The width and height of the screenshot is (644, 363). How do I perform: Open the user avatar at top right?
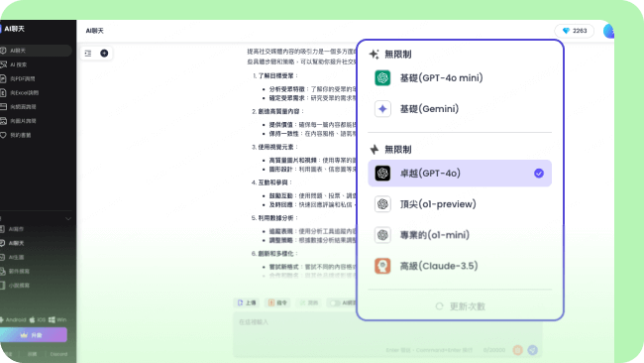pos(608,31)
